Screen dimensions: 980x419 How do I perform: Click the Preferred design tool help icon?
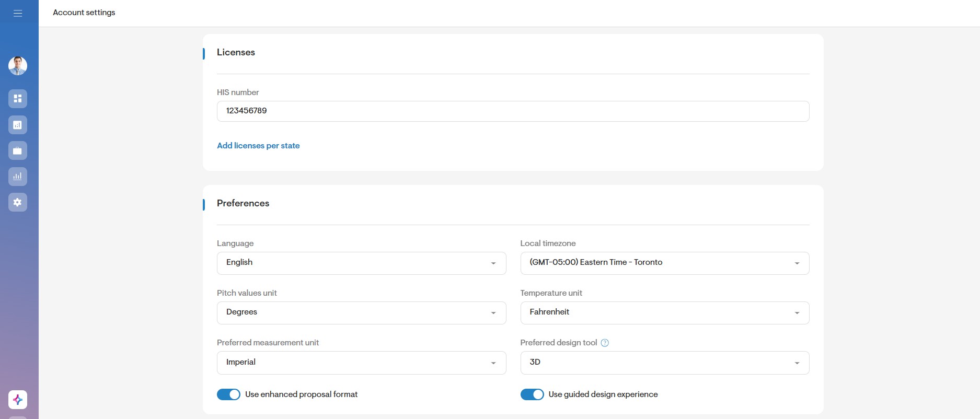pos(605,343)
